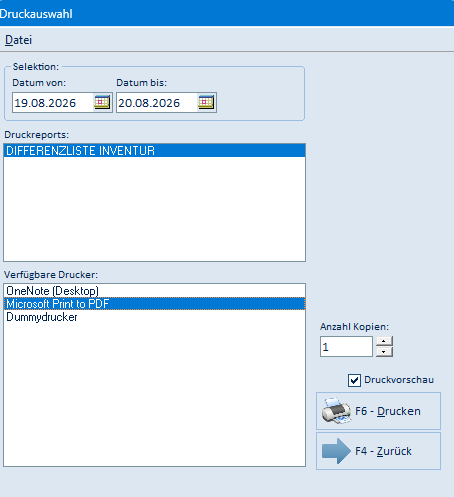Click the Datum von date field
The image size is (454, 497).
pyautogui.click(x=53, y=103)
